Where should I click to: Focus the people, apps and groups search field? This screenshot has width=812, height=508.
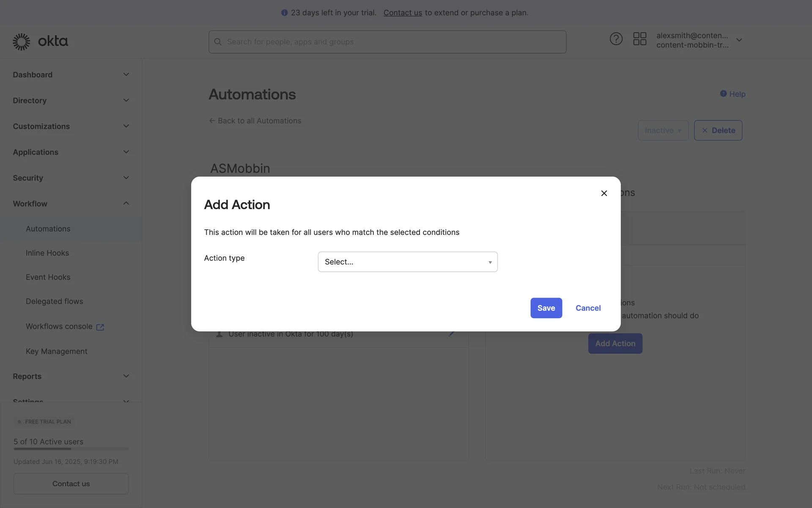[x=393, y=42]
